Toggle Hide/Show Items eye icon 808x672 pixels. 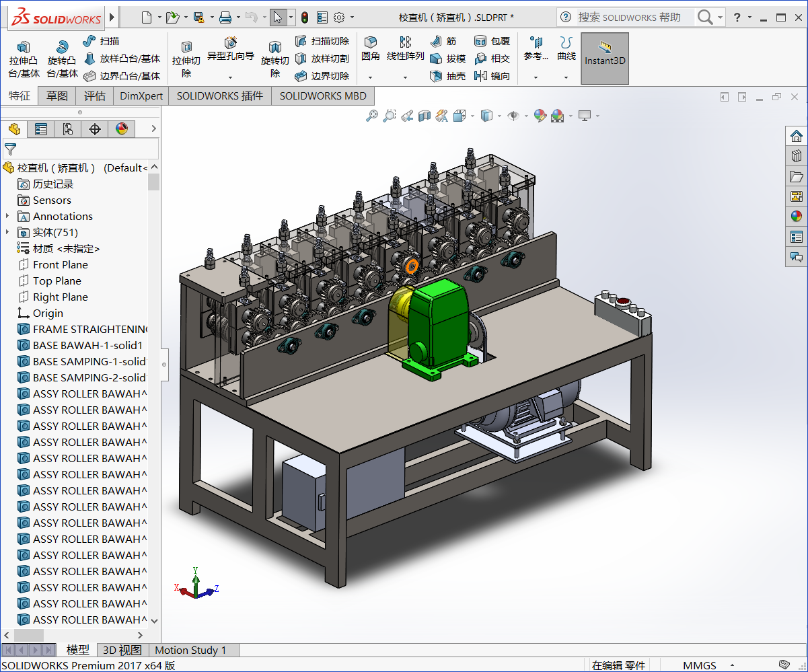[514, 116]
